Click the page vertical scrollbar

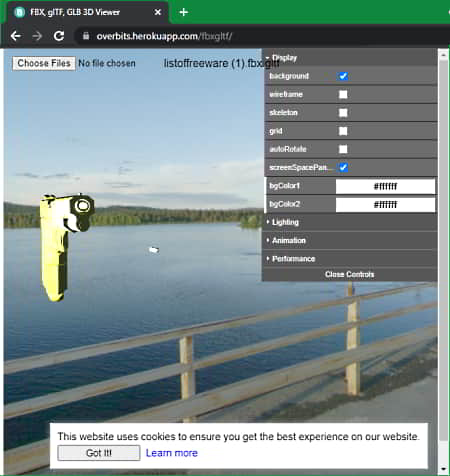pyautogui.click(x=443, y=250)
